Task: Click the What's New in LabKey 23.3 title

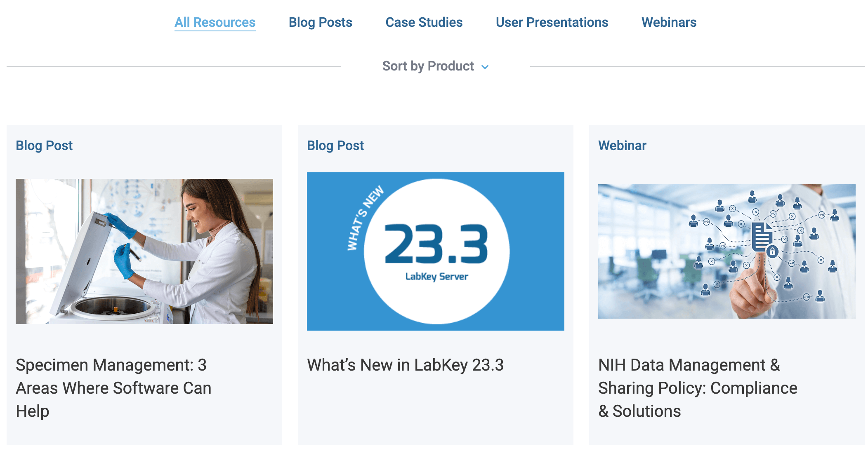Action: [x=405, y=365]
